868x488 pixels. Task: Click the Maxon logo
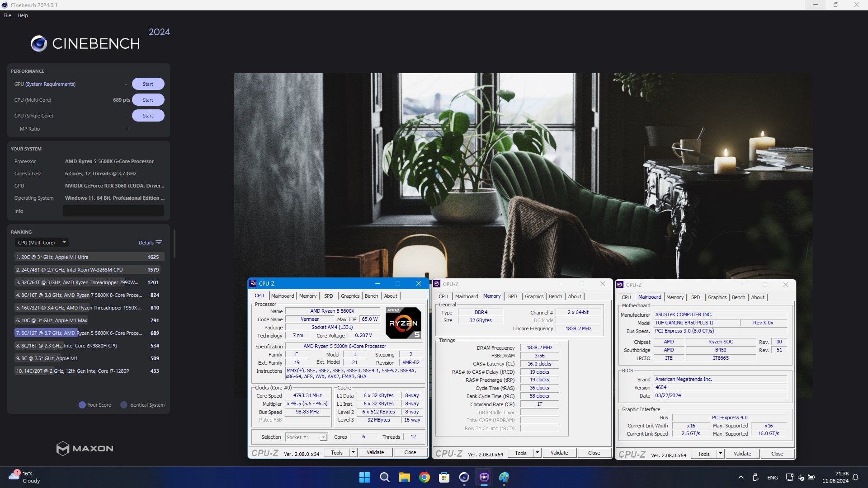coord(85,448)
